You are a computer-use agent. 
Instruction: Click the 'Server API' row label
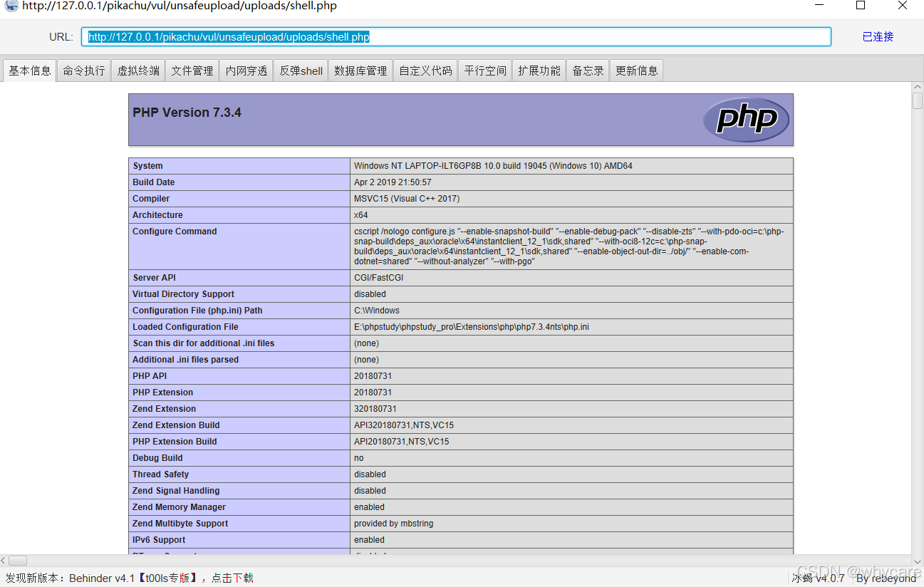(155, 278)
